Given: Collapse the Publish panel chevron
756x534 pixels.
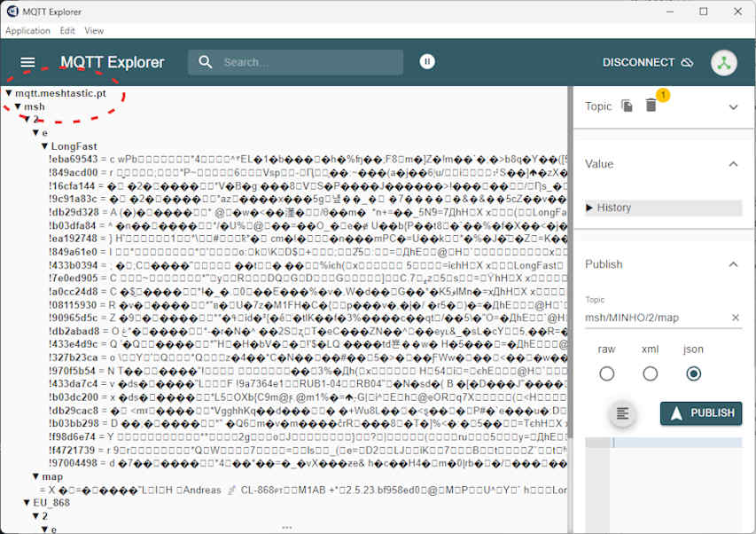Looking at the screenshot, I should coord(733,263).
